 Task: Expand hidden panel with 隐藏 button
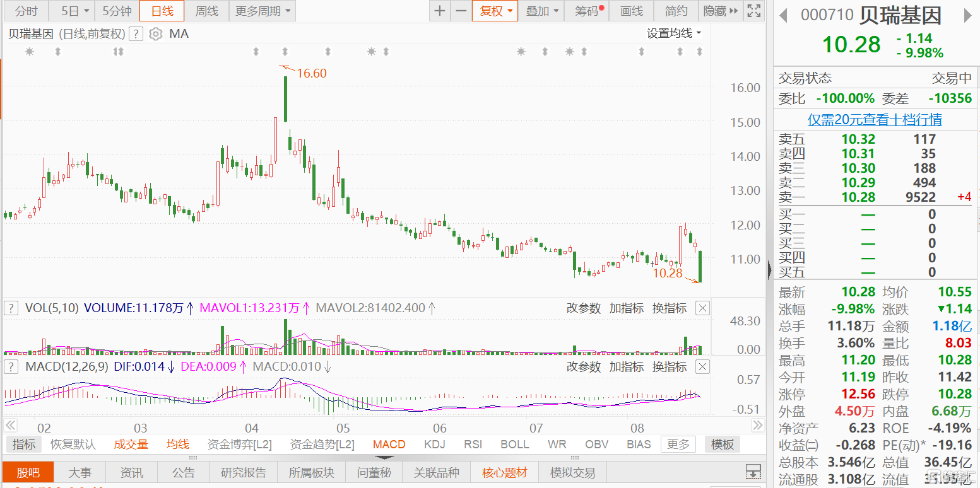[x=721, y=11]
